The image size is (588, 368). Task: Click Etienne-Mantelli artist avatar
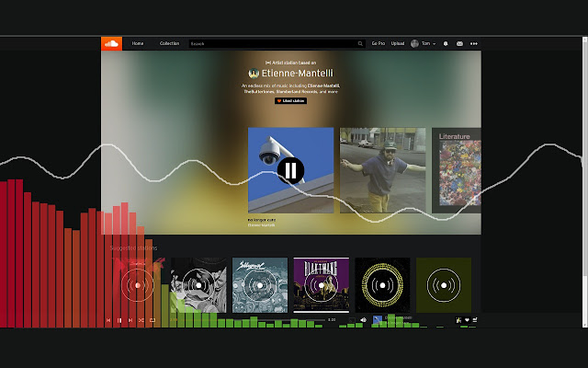click(x=254, y=74)
